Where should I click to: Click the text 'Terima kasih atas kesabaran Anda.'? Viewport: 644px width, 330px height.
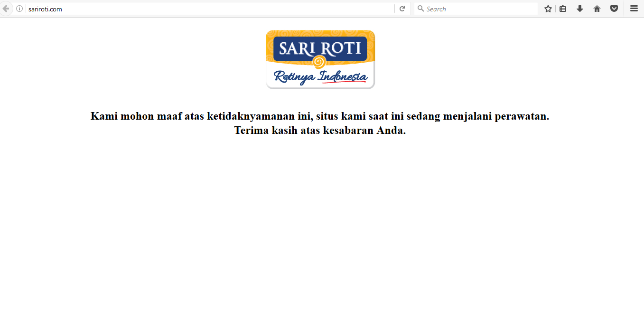[320, 131]
